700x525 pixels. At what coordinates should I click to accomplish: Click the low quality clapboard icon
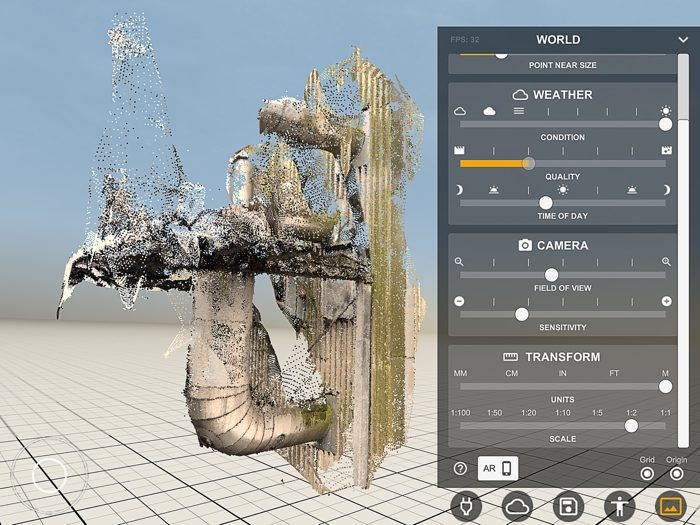[459, 150]
